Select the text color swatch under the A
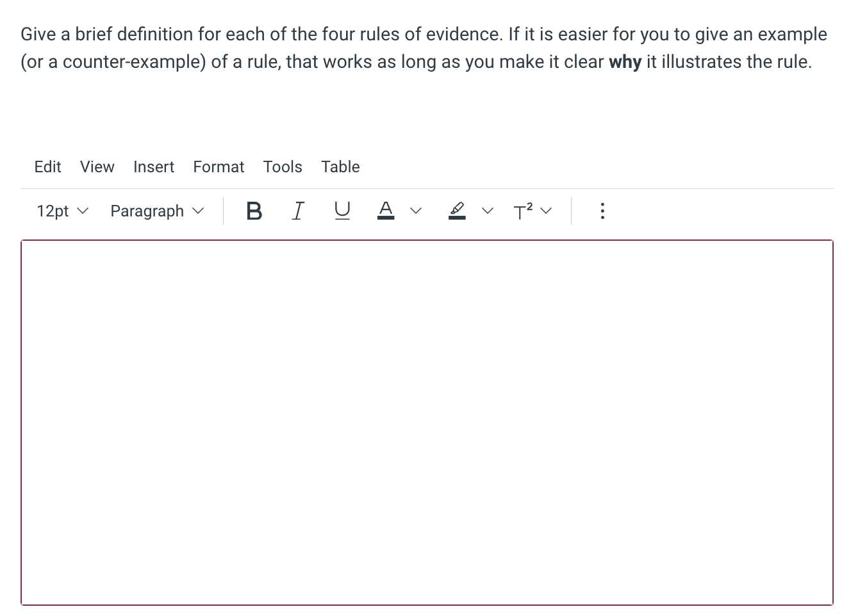851x616 pixels. click(x=386, y=216)
